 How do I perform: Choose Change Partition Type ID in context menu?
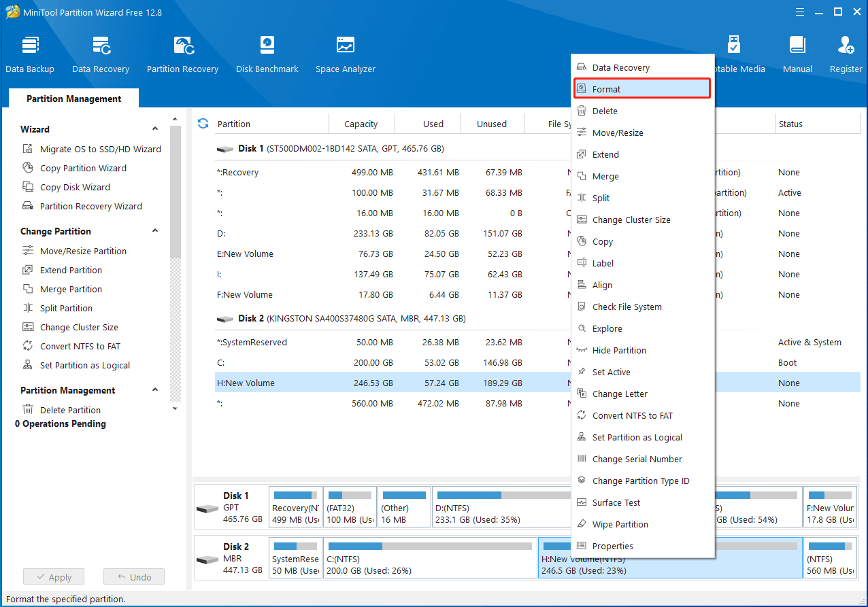coord(642,481)
